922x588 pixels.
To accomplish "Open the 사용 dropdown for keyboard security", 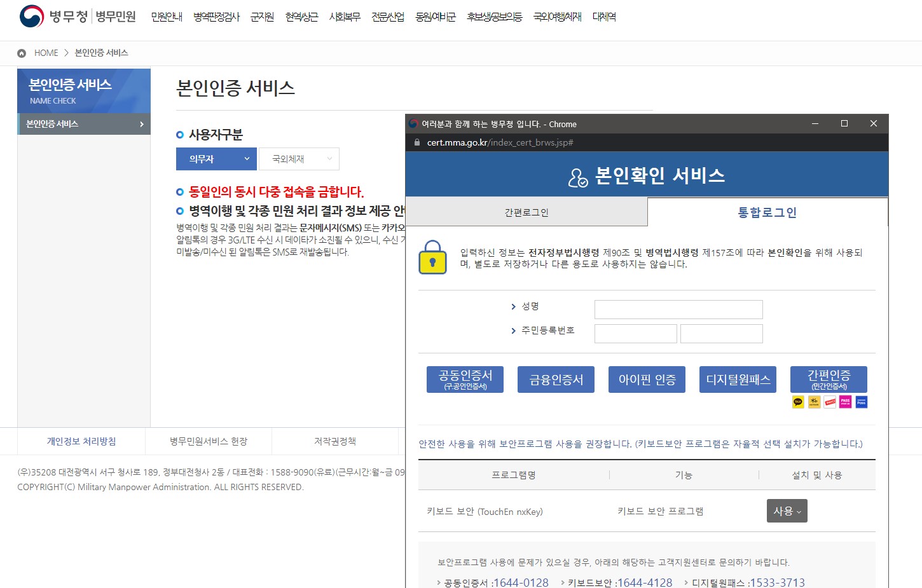I will [x=787, y=511].
